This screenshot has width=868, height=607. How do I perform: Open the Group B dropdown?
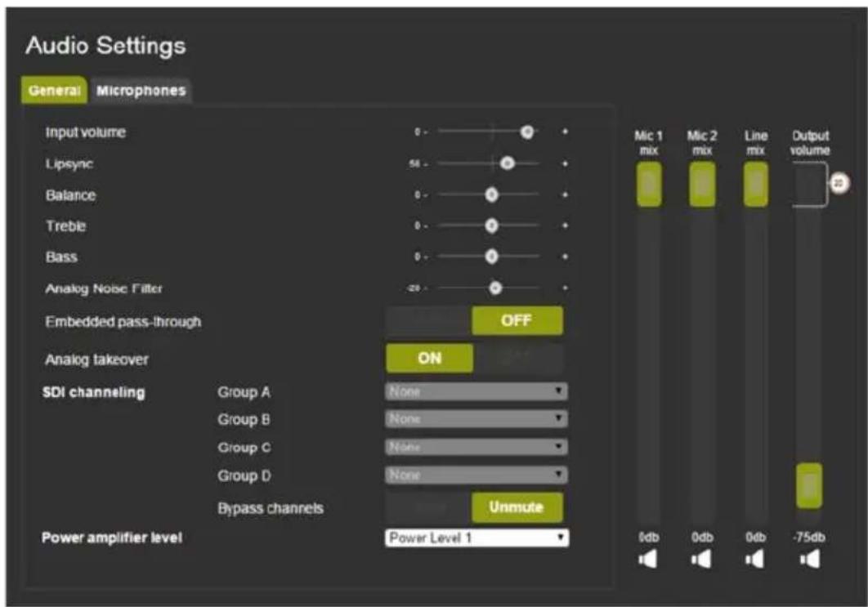pos(476,419)
